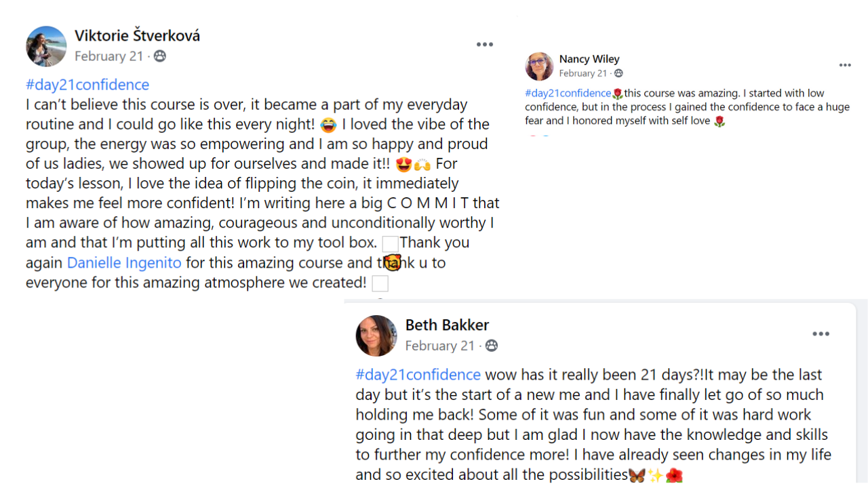Click group audience icon on Viktorie's post
The image size is (868, 488).
click(x=160, y=56)
